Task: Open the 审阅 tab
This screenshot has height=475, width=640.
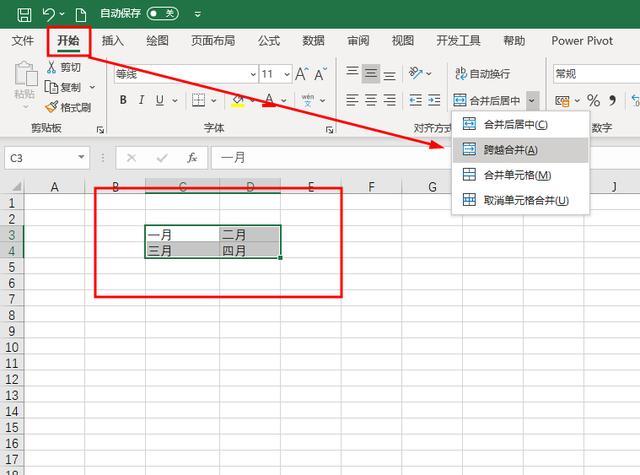Action: [x=358, y=41]
